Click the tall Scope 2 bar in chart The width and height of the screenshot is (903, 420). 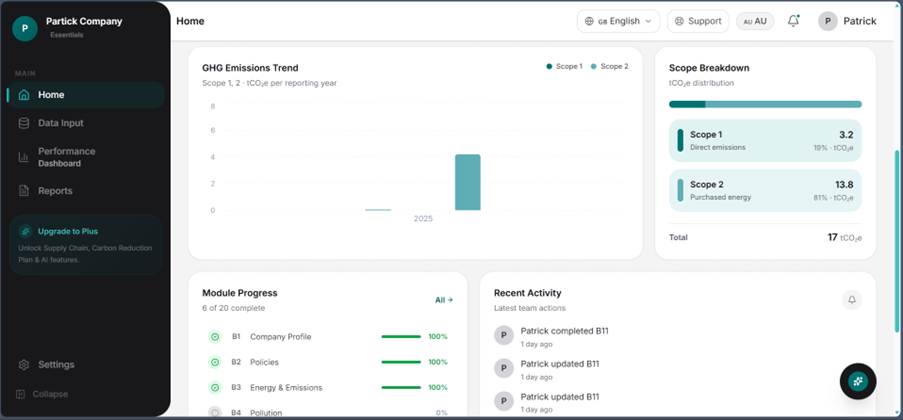468,182
